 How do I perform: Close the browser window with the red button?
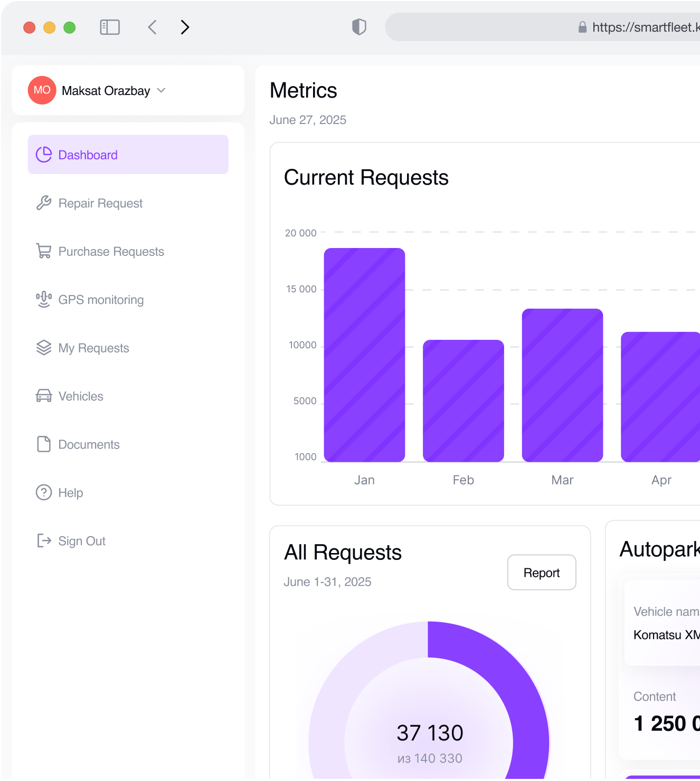[x=30, y=27]
